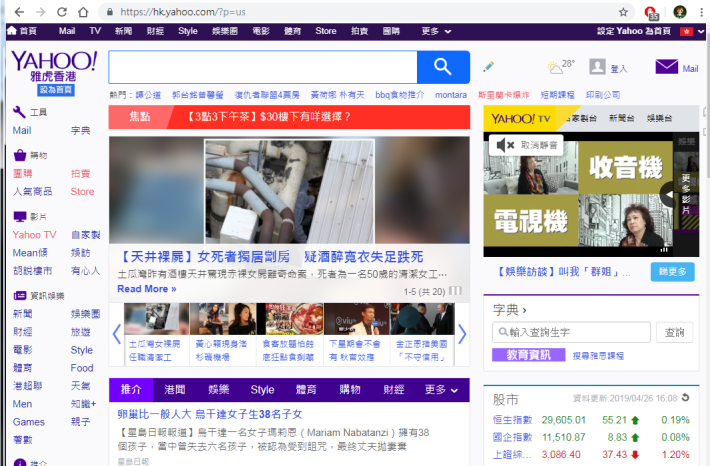Bookmark page with star icon
The image size is (710, 466).
(x=623, y=12)
